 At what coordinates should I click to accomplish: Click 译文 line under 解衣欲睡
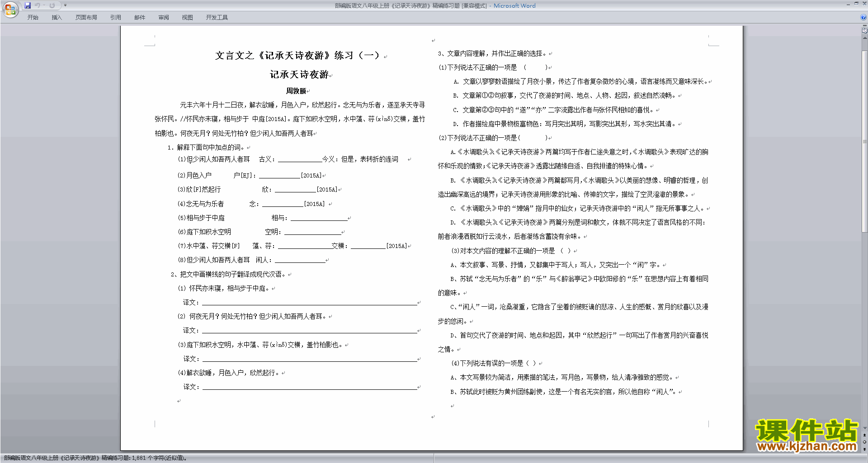pos(309,387)
